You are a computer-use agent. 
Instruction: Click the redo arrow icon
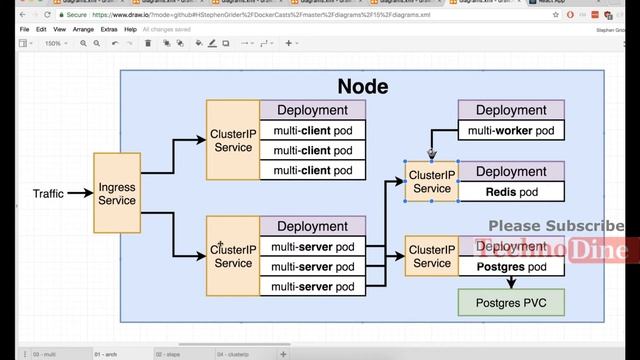click(129, 43)
